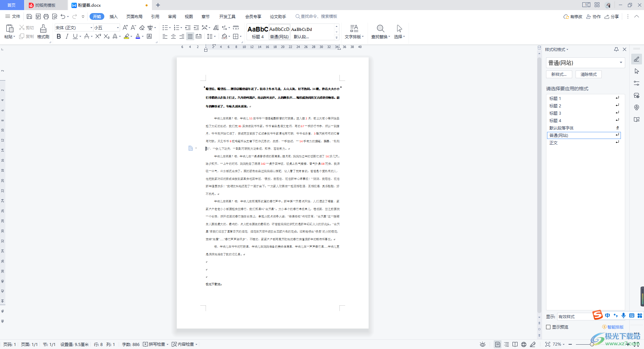This screenshot has width=644, height=349.
Task: Click the Print icon
Action: 46,16
